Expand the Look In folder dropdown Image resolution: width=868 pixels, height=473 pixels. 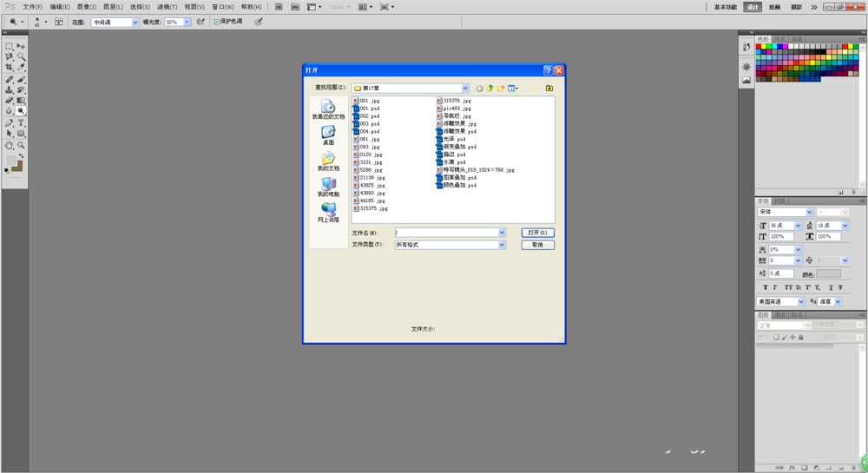coord(465,88)
